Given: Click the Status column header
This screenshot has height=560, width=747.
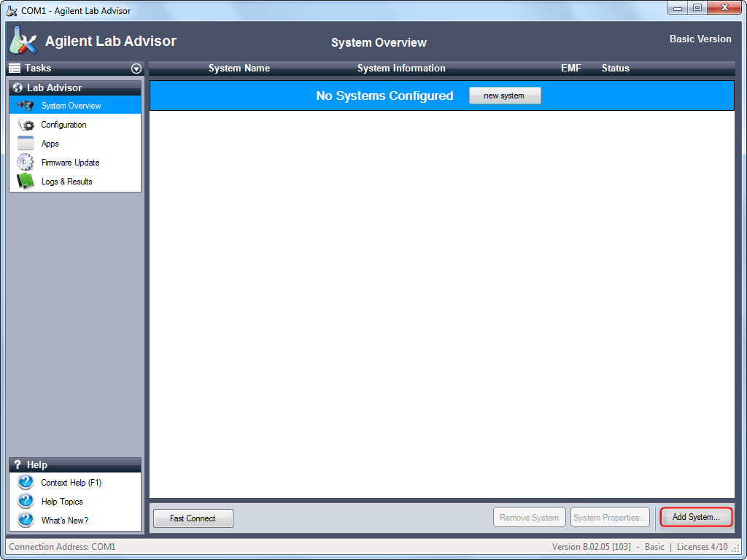Looking at the screenshot, I should pos(615,69).
